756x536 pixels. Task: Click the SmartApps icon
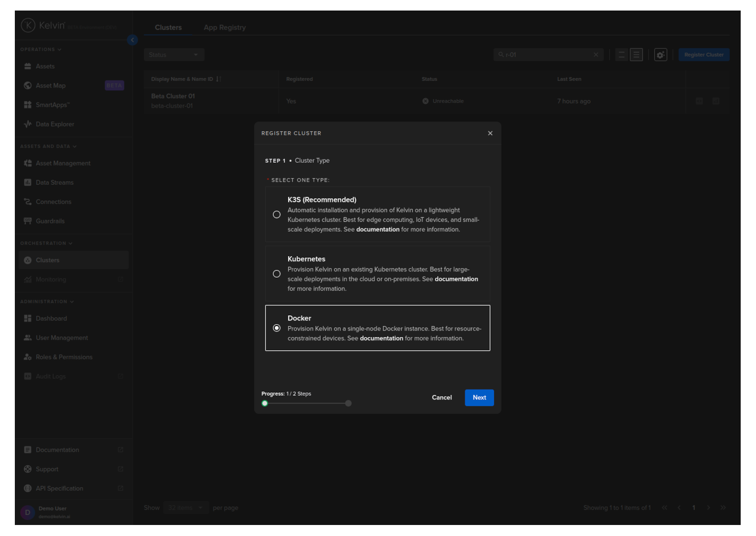point(28,105)
